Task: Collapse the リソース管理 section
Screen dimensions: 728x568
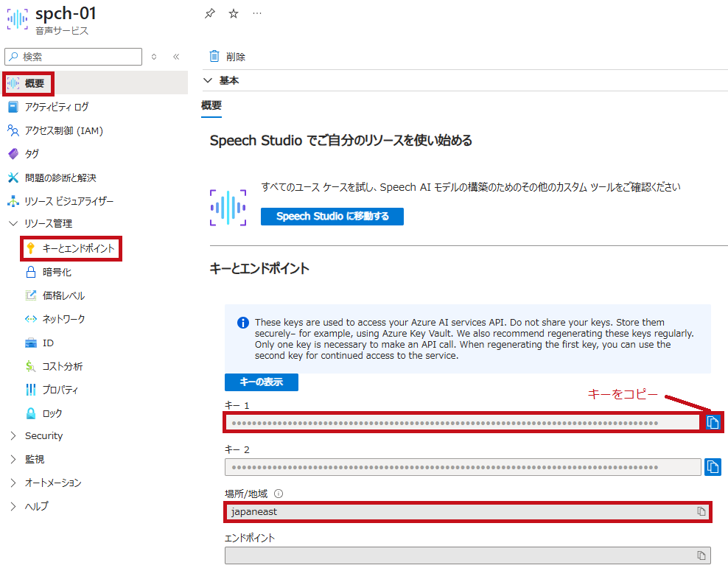Action: [x=13, y=224]
